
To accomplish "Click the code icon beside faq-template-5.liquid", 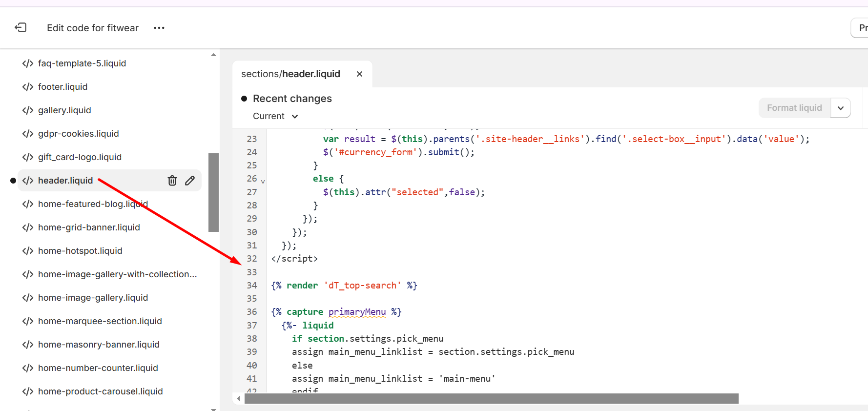I will pos(28,63).
